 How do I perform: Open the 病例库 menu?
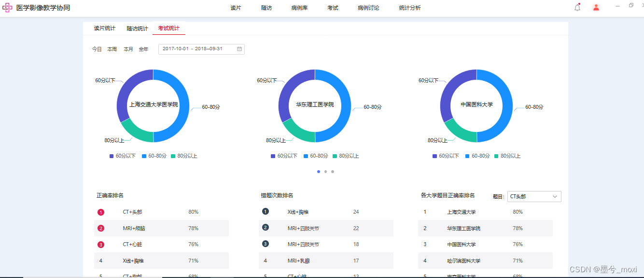pyautogui.click(x=299, y=8)
